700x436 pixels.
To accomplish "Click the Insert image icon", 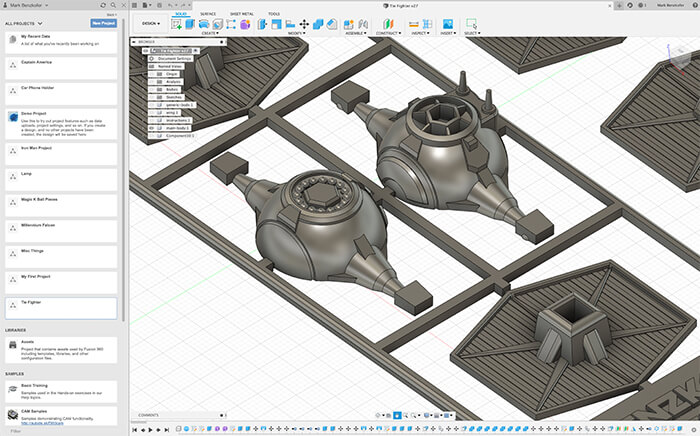I will (x=447, y=24).
